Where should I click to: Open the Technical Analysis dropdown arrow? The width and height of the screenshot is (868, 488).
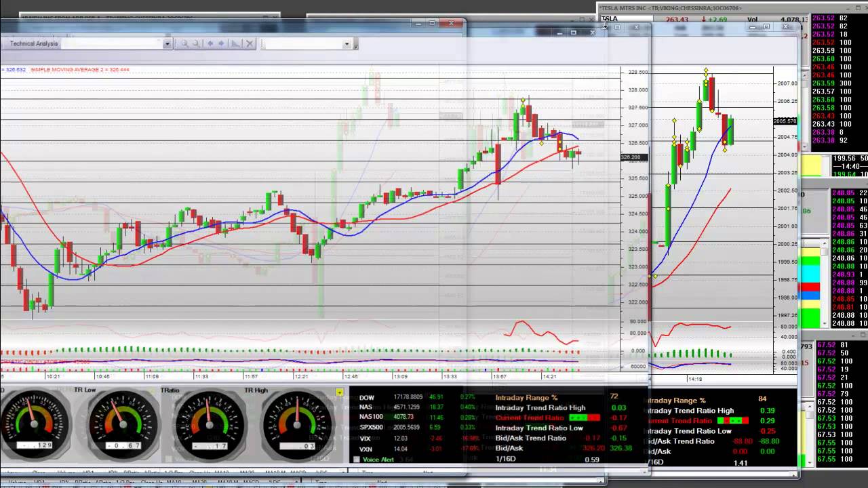click(x=167, y=43)
